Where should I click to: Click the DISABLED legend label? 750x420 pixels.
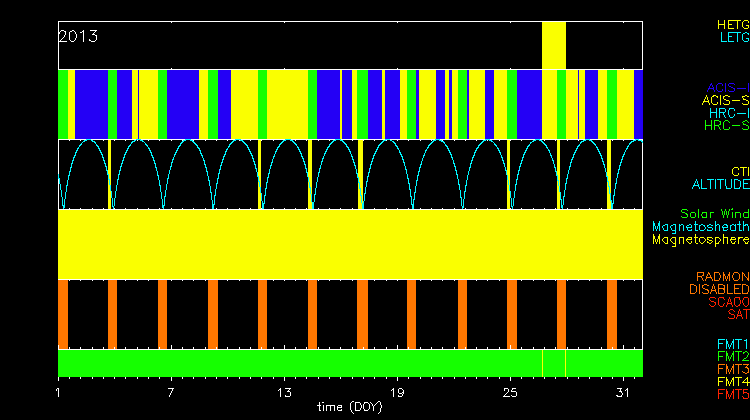(x=719, y=289)
